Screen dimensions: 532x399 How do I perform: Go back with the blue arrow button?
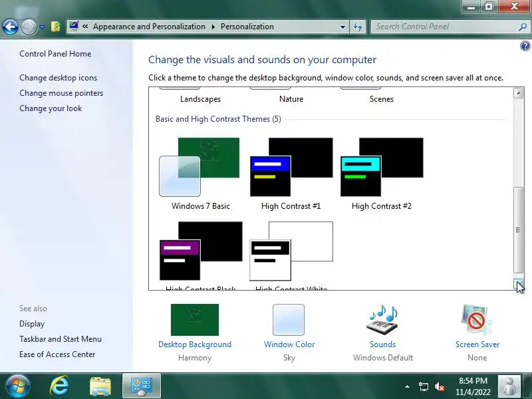coord(10,27)
